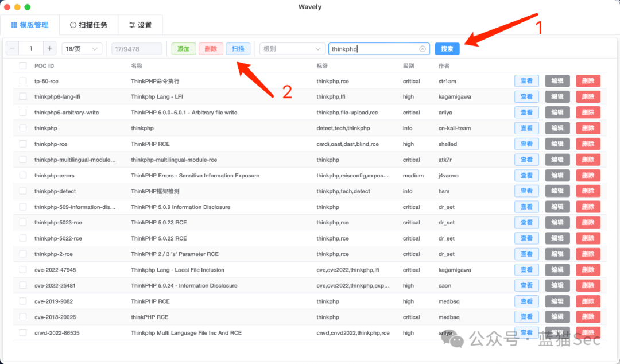View the thinkphp-detect template
Image resolution: width=620 pixels, height=364 pixels.
click(526, 191)
